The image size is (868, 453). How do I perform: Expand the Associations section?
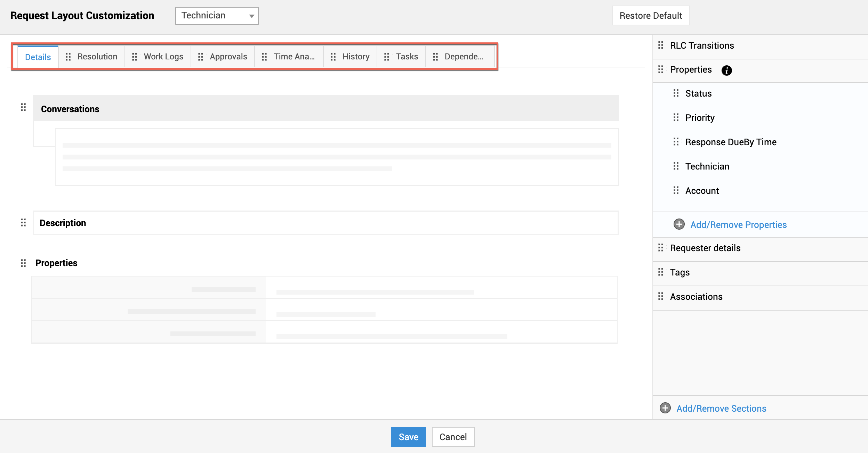coord(696,297)
